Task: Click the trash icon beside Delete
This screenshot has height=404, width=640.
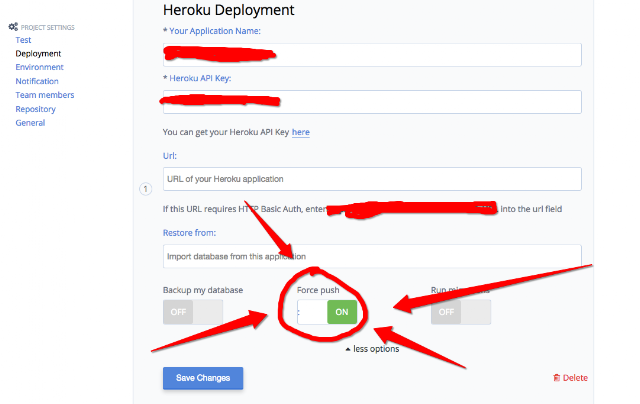Action: (556, 378)
